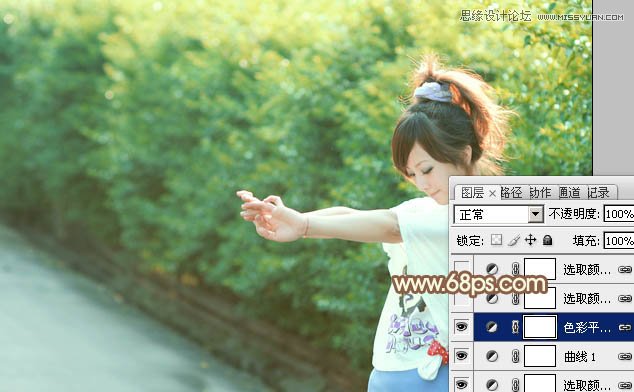Click the 不透明度 100% field

(x=619, y=214)
